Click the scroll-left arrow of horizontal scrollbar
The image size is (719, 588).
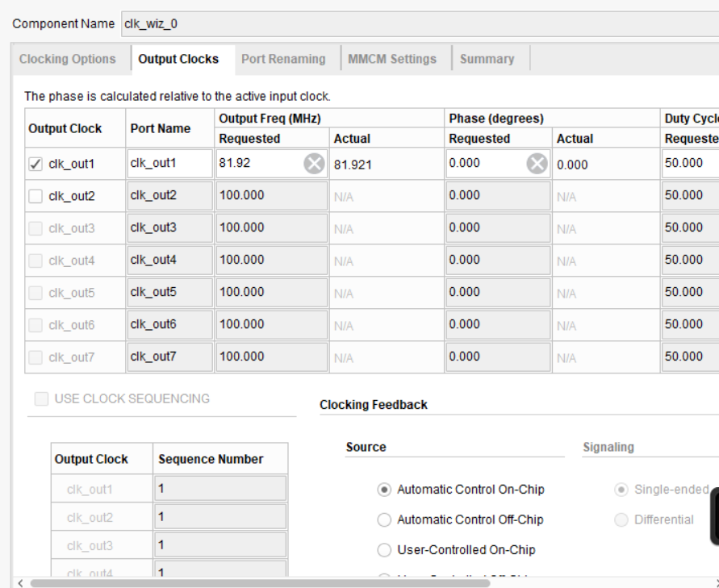20,583
